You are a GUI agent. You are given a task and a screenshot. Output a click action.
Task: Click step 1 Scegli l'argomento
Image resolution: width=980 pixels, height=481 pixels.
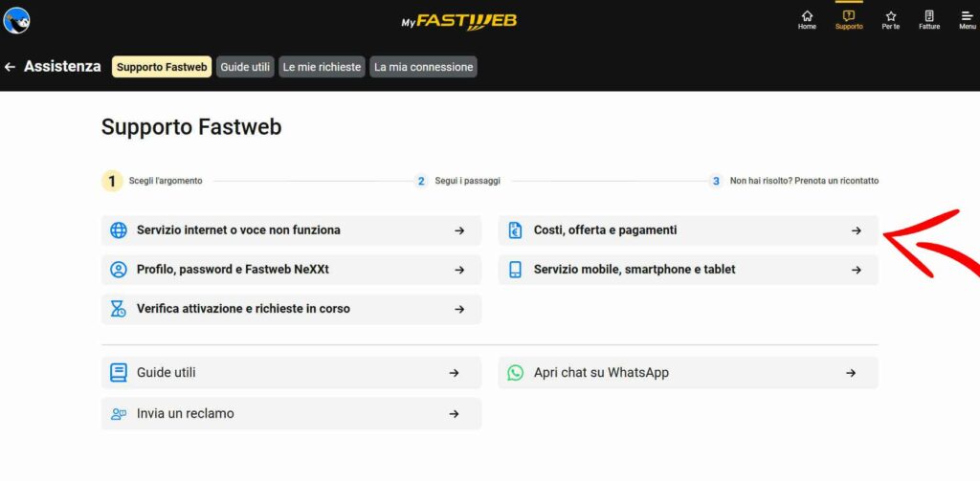tap(152, 181)
